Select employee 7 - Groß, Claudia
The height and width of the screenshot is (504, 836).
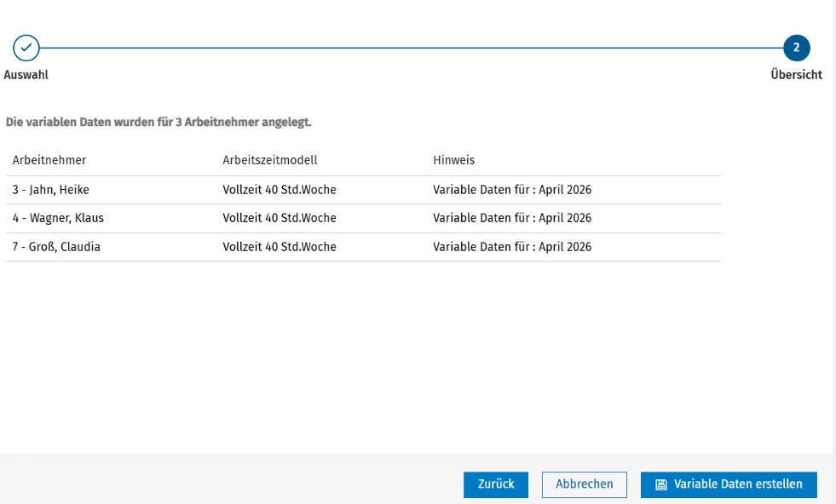coord(56,247)
